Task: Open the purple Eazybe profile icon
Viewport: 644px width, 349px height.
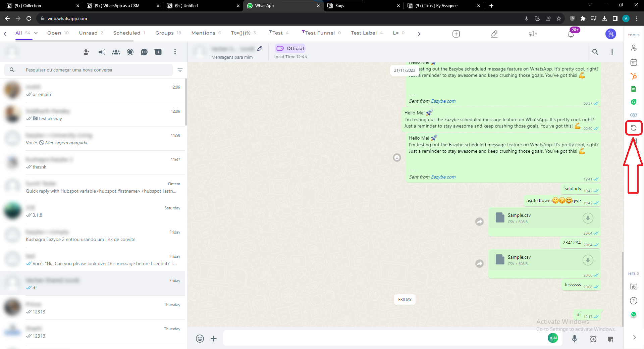Action: 610,34
